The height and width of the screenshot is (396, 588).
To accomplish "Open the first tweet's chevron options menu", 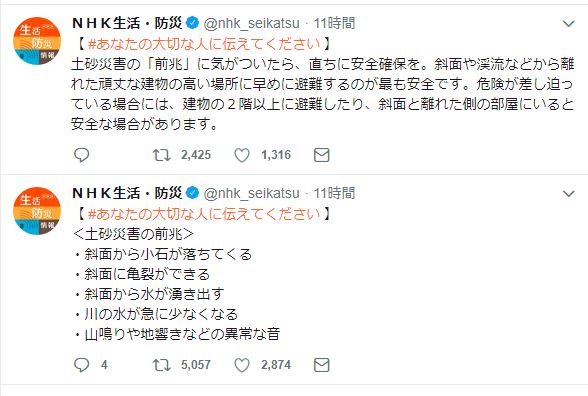I will click(569, 24).
